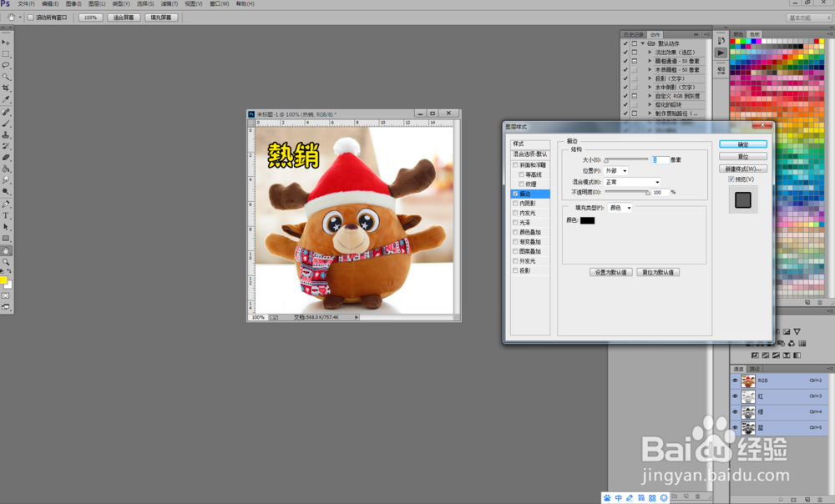
Task: Enable Inner Glow checkbox
Action: [x=515, y=213]
